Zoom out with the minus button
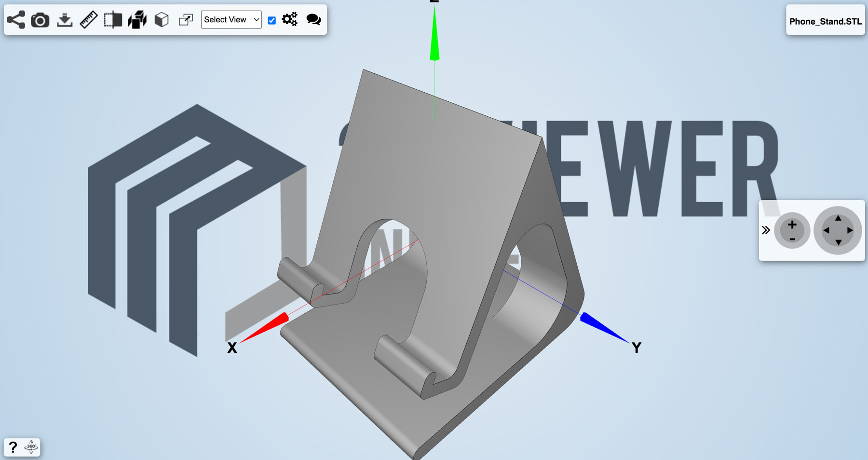Screen dimensions: 868x460 coord(792,239)
